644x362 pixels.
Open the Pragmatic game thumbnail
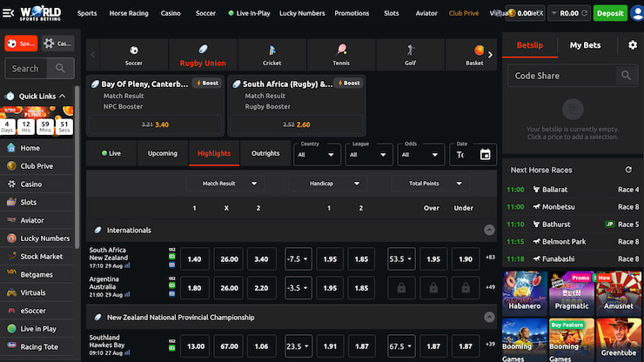pyautogui.click(x=572, y=293)
